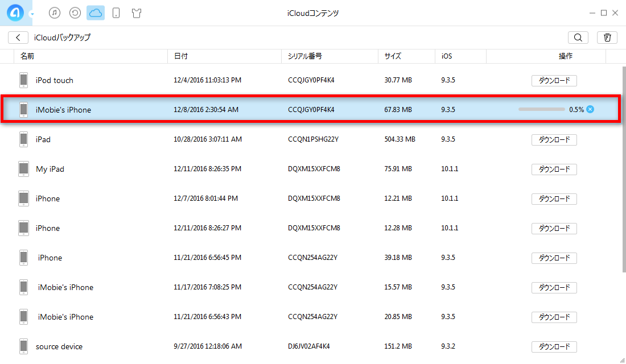Download the source device backup
Image resolution: width=626 pixels, height=364 pixels.
pyautogui.click(x=554, y=346)
